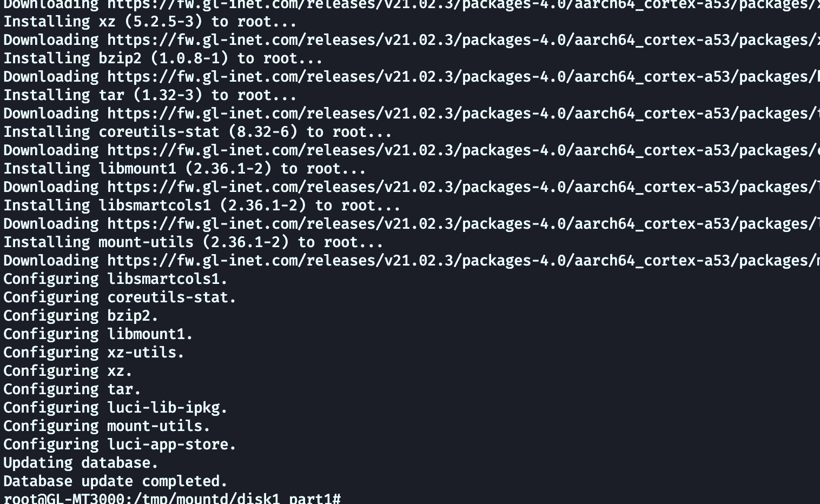The image size is (820, 504).
Task: Click the "Configuring mount-utils." line
Action: [x=107, y=426]
